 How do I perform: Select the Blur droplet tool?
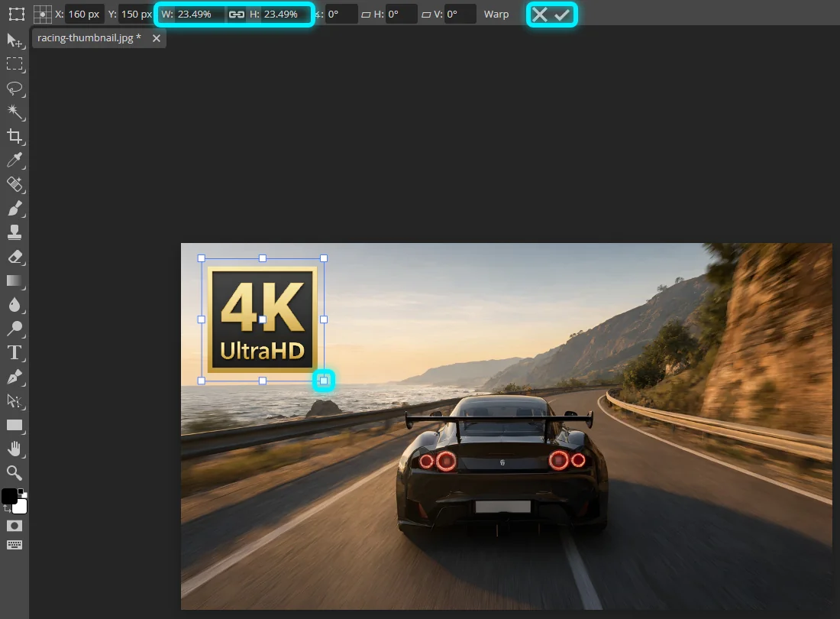[x=15, y=304]
